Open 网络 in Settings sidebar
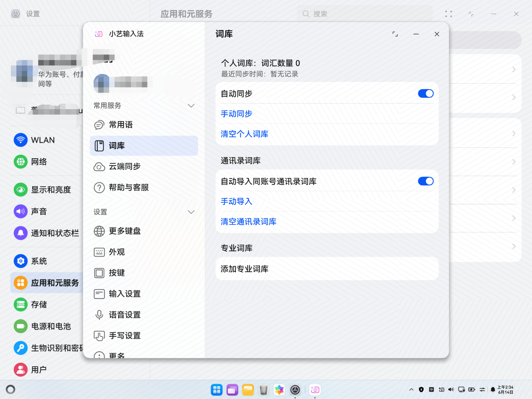Viewport: 532px width, 399px height. (x=47, y=162)
